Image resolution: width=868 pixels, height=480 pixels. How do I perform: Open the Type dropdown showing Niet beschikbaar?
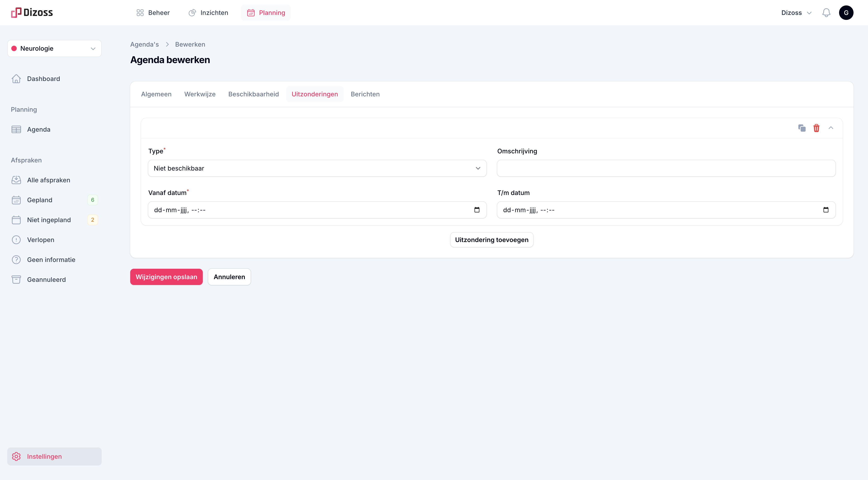tap(317, 169)
